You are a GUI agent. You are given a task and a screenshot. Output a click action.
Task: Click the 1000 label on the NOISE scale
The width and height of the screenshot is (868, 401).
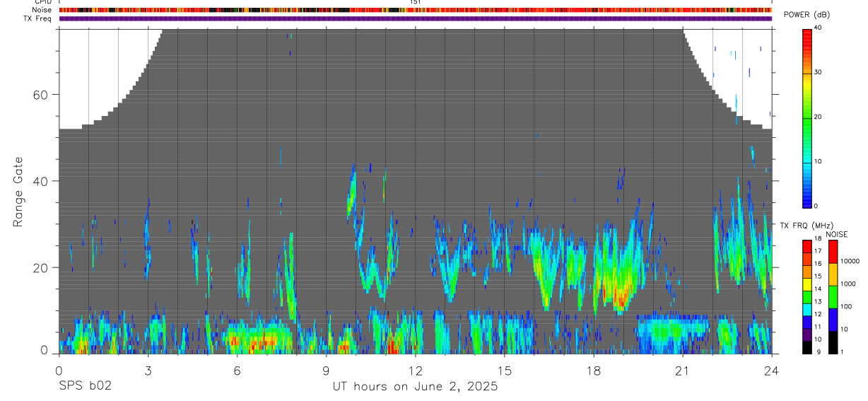click(848, 284)
